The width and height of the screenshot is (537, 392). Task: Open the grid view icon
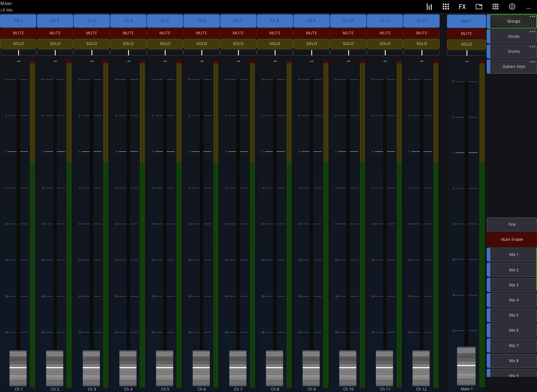pos(446,7)
